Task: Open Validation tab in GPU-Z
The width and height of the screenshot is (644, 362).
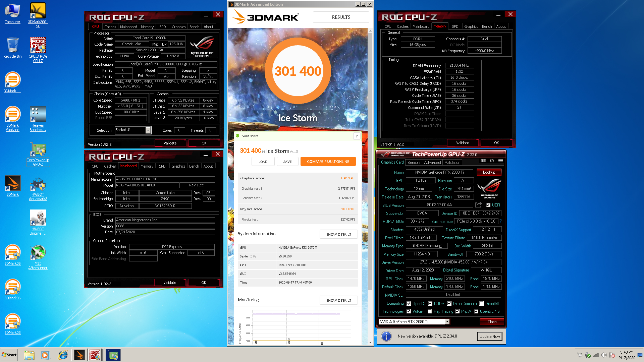Action: click(452, 163)
